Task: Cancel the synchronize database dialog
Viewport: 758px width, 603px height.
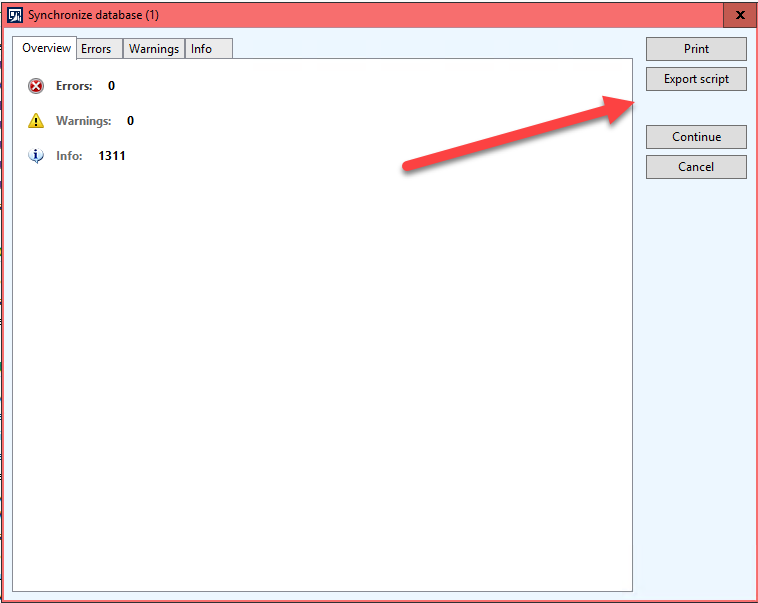Action: (696, 167)
